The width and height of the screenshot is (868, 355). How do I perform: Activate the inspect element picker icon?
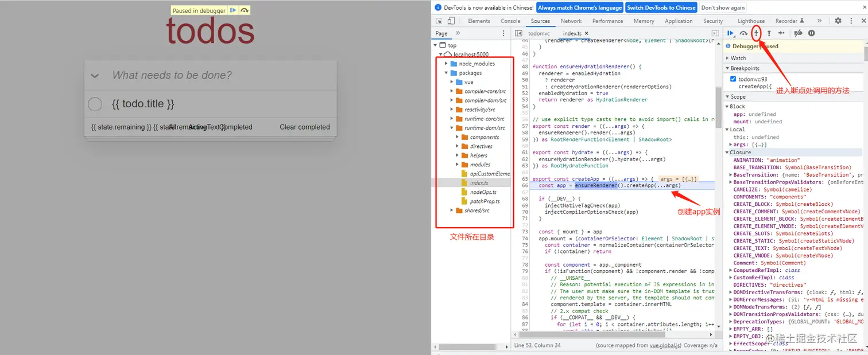click(440, 21)
